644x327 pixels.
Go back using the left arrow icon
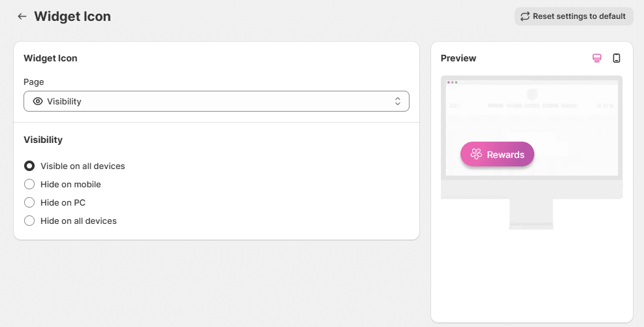pos(22,16)
